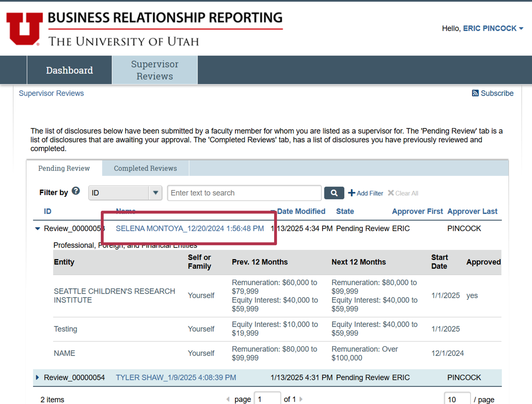Screen dimensions: 532x404
Task: Click the Filter by help question icon
Action: pos(76,191)
